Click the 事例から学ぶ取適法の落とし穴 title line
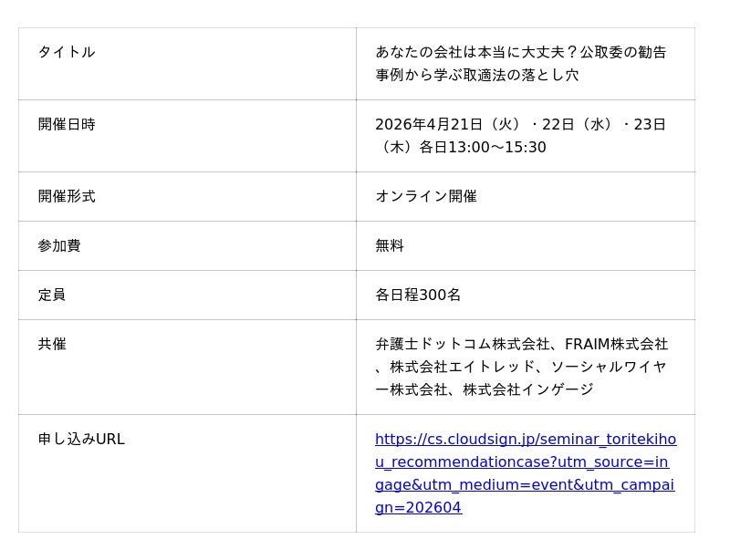The image size is (730, 560). (477, 76)
